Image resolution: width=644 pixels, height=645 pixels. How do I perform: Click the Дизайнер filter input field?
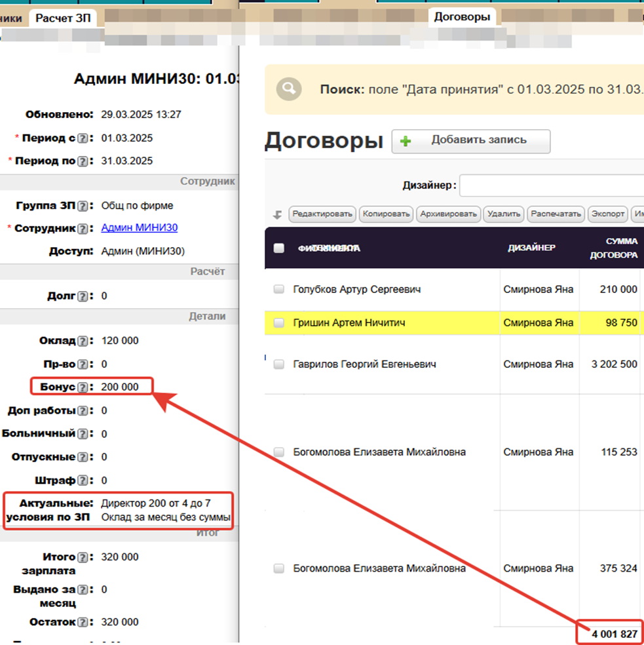coord(550,186)
